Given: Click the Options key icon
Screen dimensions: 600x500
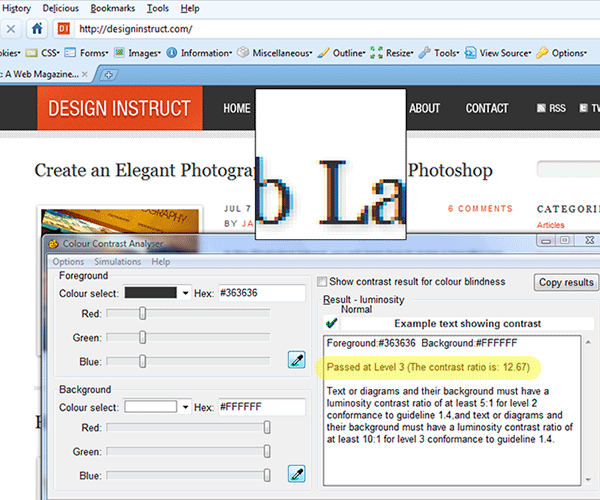Looking at the screenshot, I should tap(542, 52).
